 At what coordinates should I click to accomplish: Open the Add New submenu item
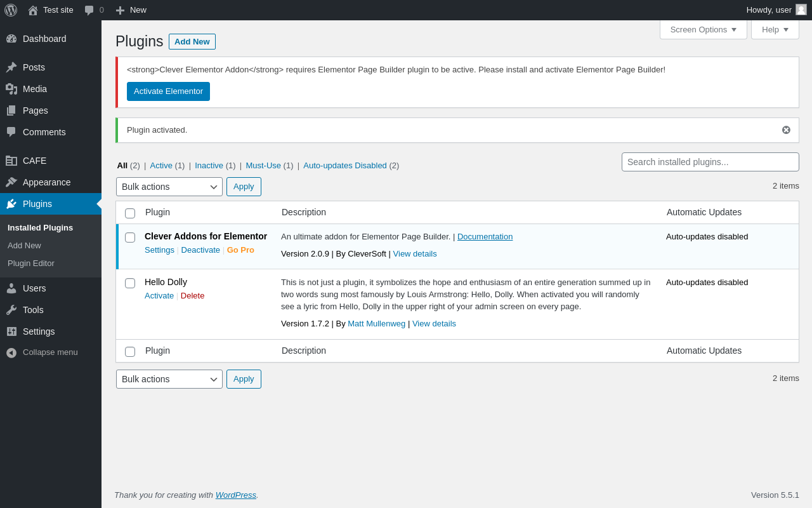point(24,246)
